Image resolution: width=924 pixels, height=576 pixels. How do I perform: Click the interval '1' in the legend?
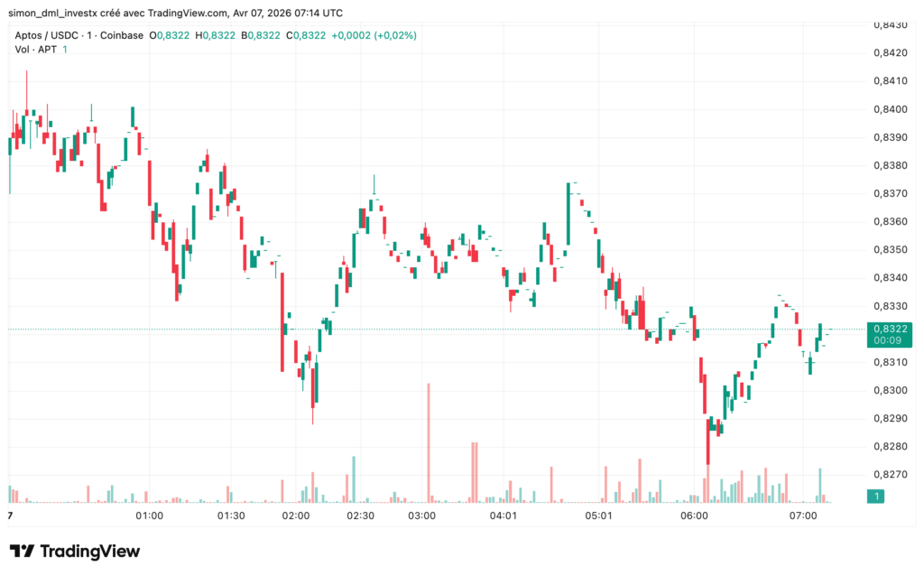(x=88, y=36)
